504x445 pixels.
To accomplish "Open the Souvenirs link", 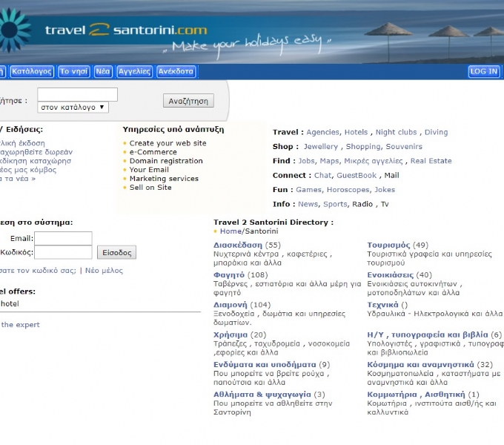I will click(x=404, y=147).
